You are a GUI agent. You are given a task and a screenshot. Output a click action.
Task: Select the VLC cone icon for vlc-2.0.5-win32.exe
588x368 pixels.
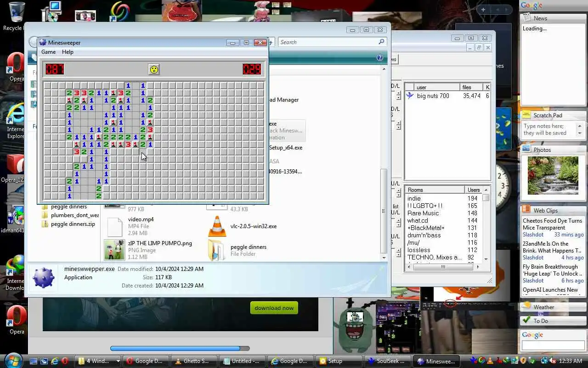[x=217, y=226]
